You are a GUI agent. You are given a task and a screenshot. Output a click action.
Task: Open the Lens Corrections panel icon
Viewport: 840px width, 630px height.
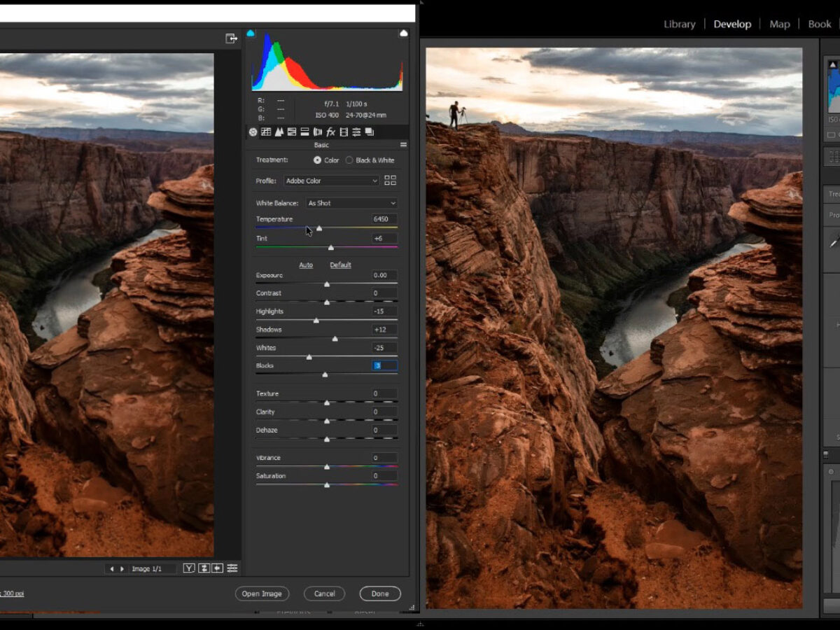point(317,132)
